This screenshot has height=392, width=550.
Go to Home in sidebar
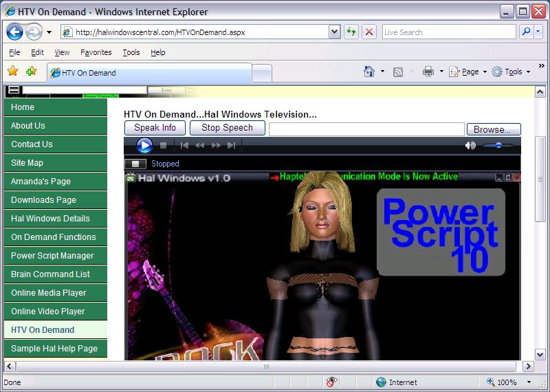point(56,107)
